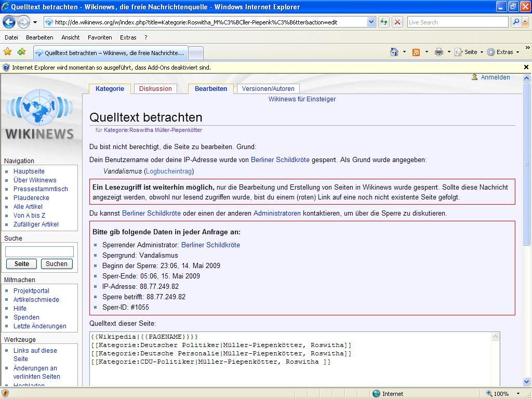Click the Home icon in command bar
This screenshot has width=532, height=399.
[394, 52]
